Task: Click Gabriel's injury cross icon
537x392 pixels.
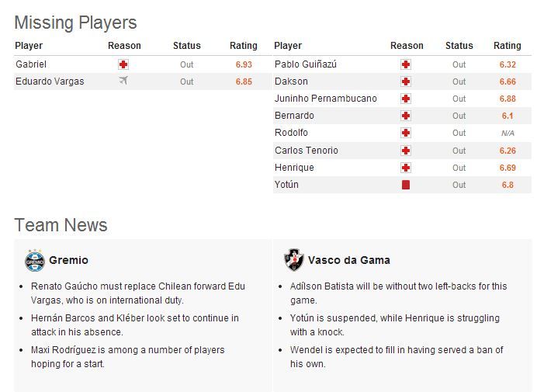Action: 123,64
